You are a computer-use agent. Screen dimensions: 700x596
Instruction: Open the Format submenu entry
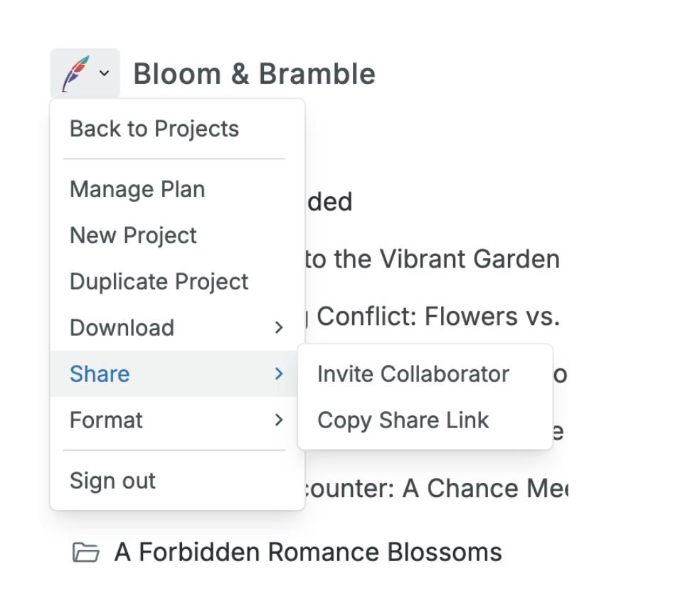pos(106,420)
